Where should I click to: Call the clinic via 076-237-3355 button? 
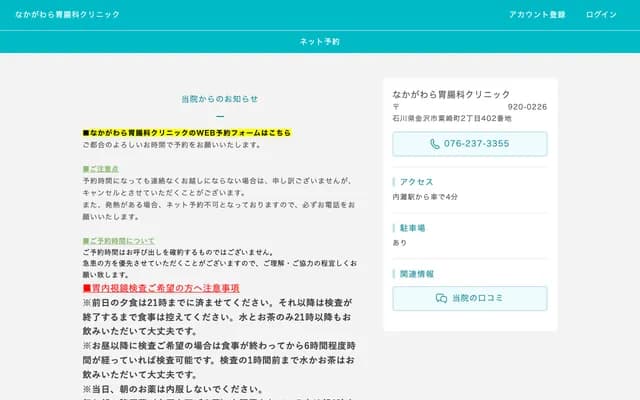coord(470,144)
